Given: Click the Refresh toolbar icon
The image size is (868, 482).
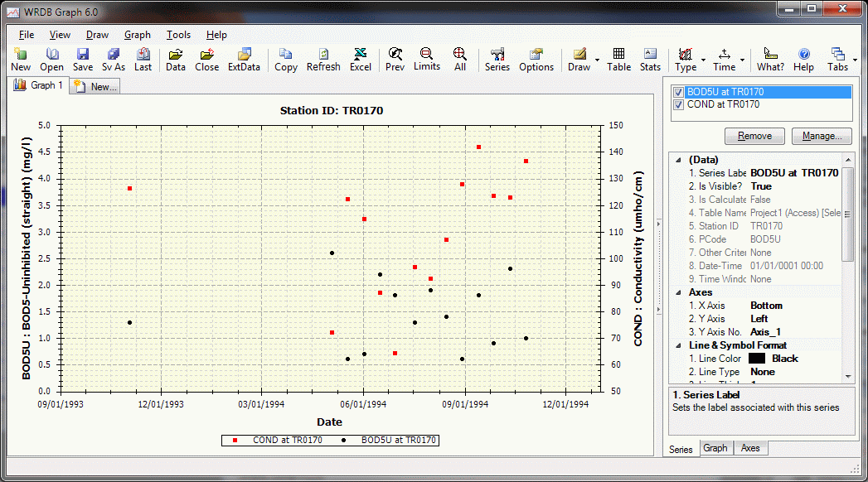Looking at the screenshot, I should pos(323,59).
